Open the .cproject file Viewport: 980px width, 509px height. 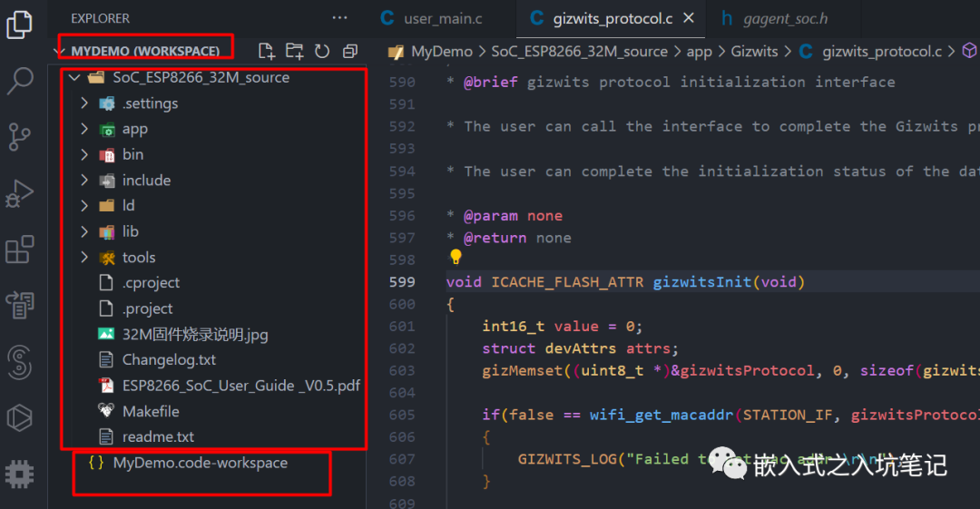point(151,283)
